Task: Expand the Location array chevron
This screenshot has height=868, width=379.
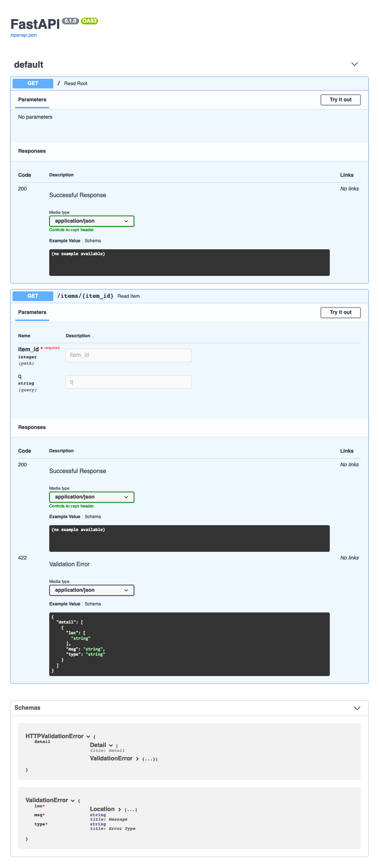Action: coord(120,809)
